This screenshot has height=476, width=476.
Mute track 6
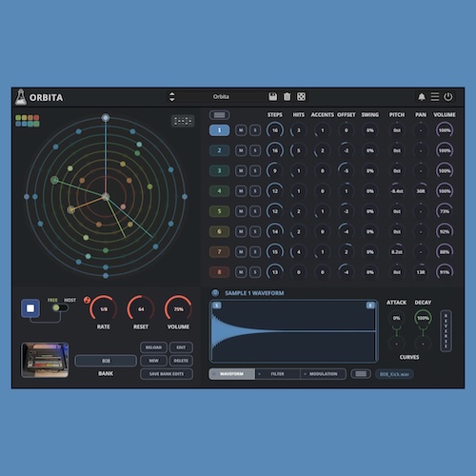(241, 231)
